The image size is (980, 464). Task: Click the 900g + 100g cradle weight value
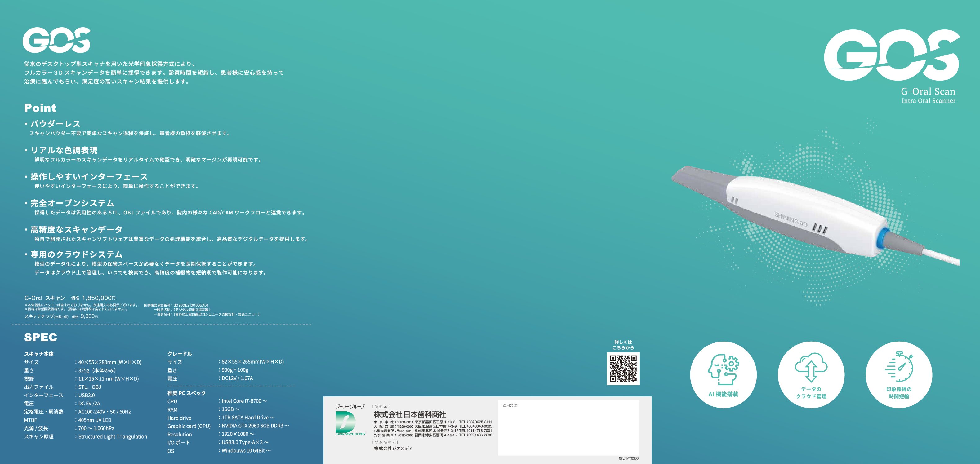[x=235, y=370]
